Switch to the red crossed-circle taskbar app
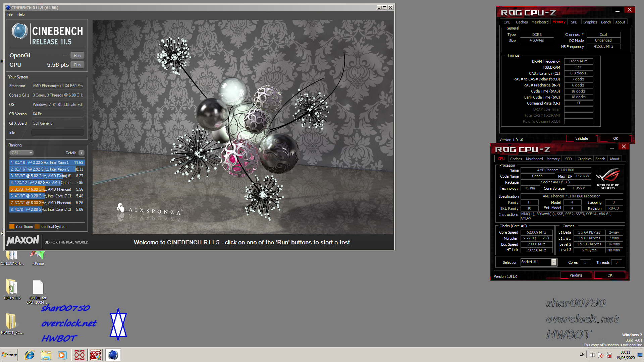 tap(79, 355)
